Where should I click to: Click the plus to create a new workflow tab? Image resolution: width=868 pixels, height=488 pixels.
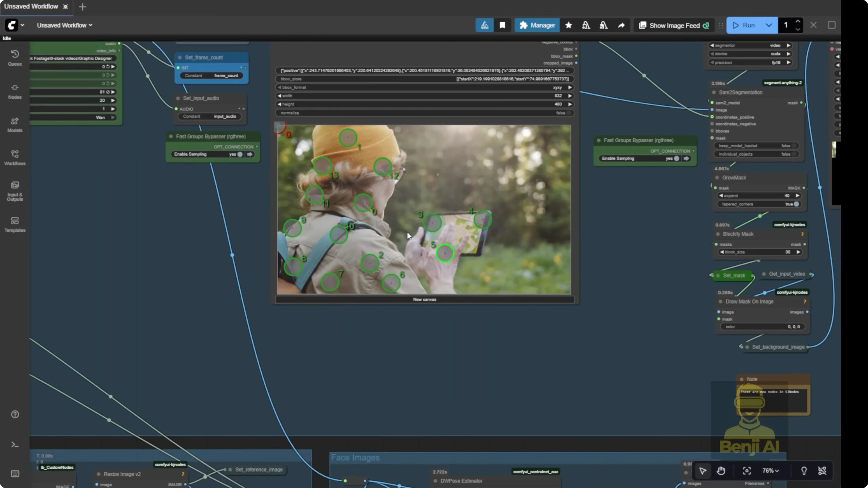[83, 7]
